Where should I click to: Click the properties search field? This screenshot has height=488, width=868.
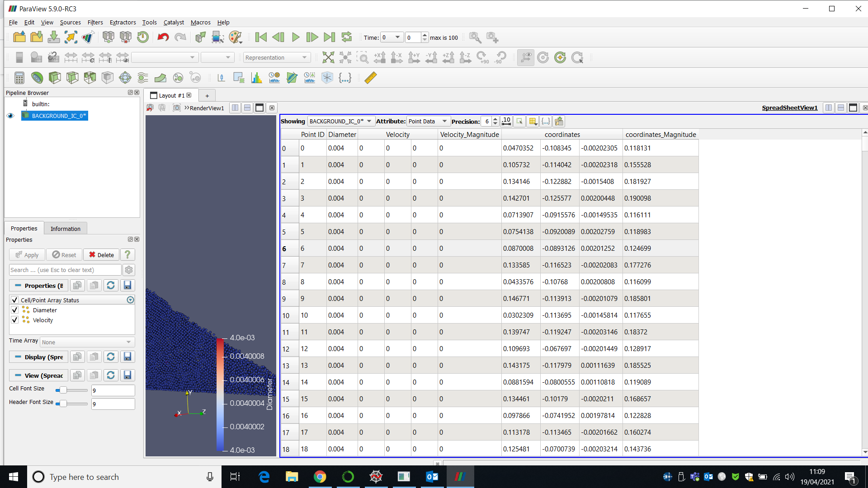point(65,270)
